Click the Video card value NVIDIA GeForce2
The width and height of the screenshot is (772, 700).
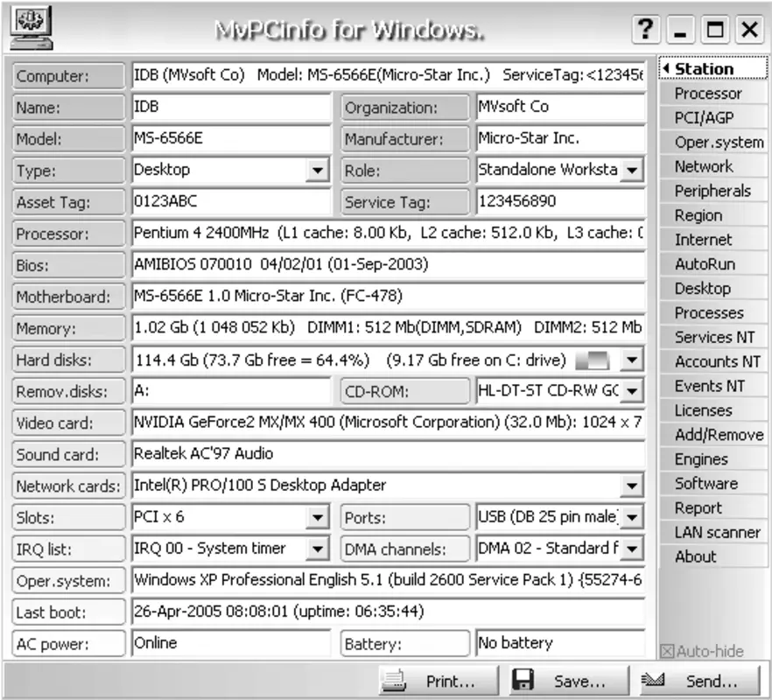[x=389, y=423]
